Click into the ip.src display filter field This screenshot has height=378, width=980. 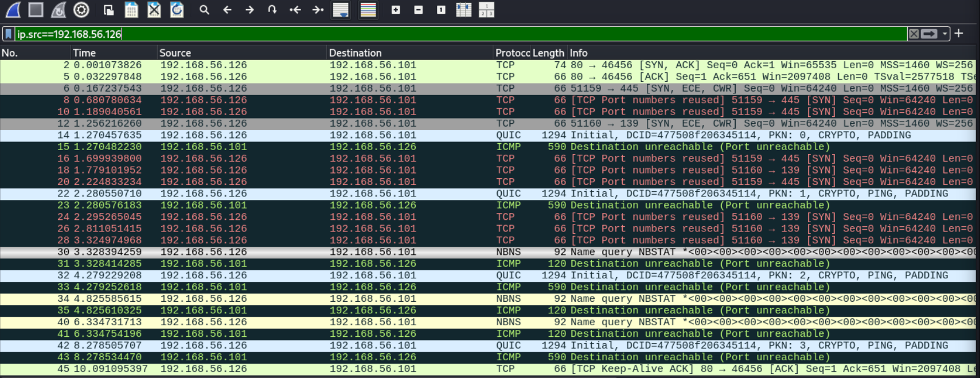coord(459,34)
